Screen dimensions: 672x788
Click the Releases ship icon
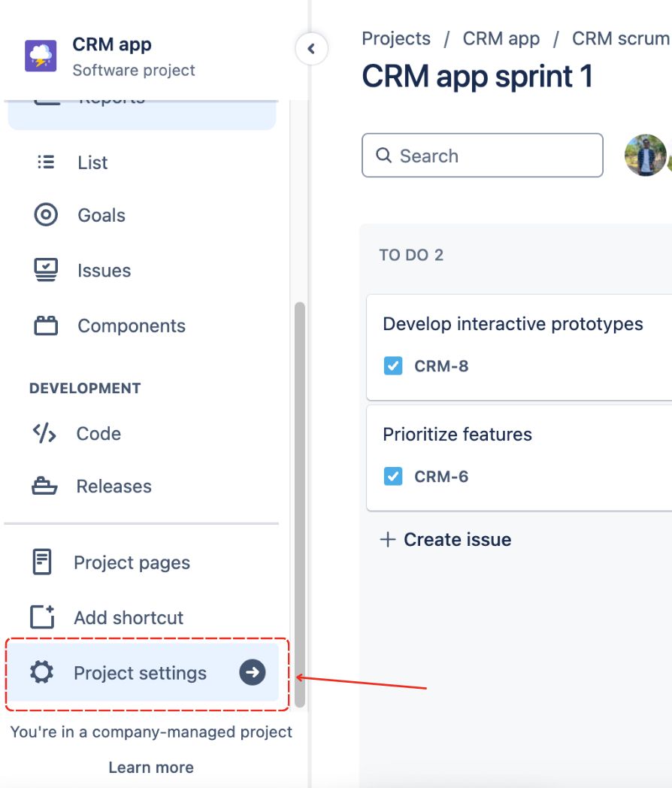tap(46, 486)
